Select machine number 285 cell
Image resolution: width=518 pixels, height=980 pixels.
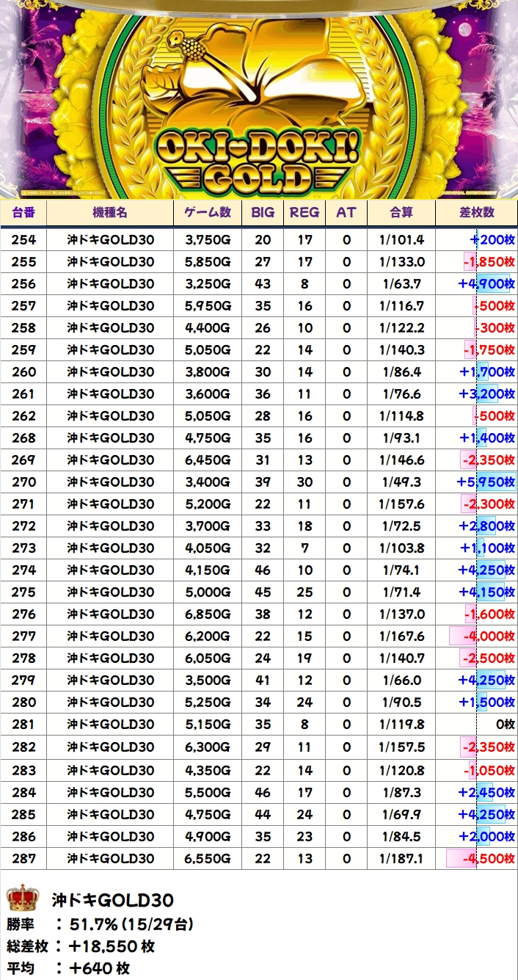(x=23, y=814)
